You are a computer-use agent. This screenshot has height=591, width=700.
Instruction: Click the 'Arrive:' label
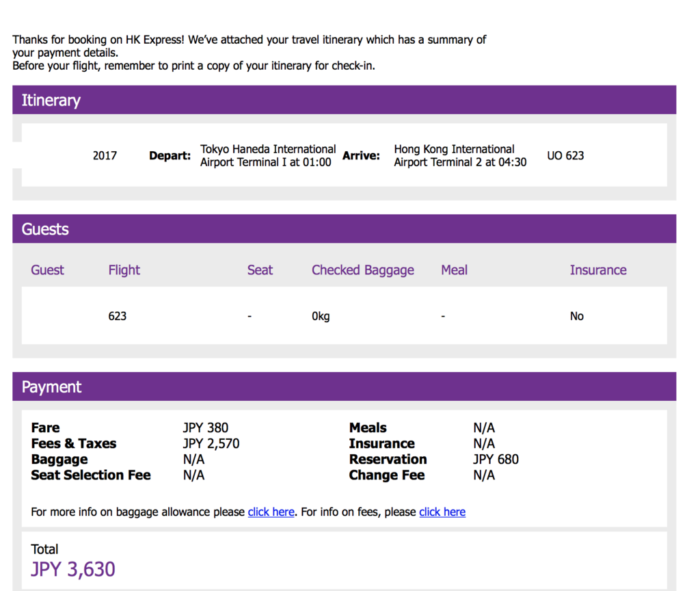tap(361, 155)
